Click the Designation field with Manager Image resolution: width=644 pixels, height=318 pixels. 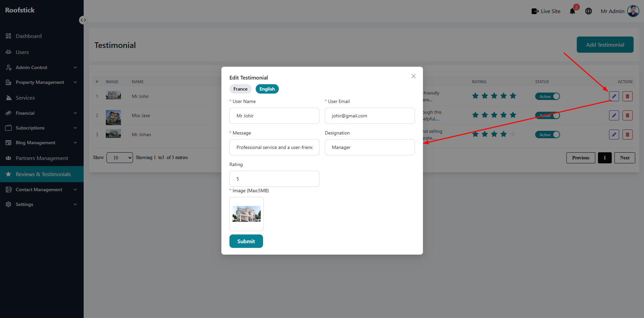click(370, 147)
